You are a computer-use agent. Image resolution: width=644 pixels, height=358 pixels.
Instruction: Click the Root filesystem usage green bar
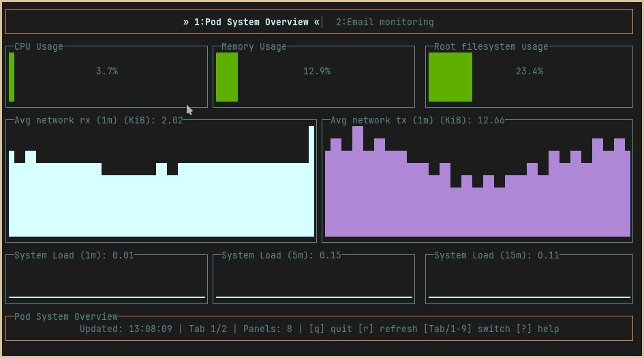pos(450,77)
